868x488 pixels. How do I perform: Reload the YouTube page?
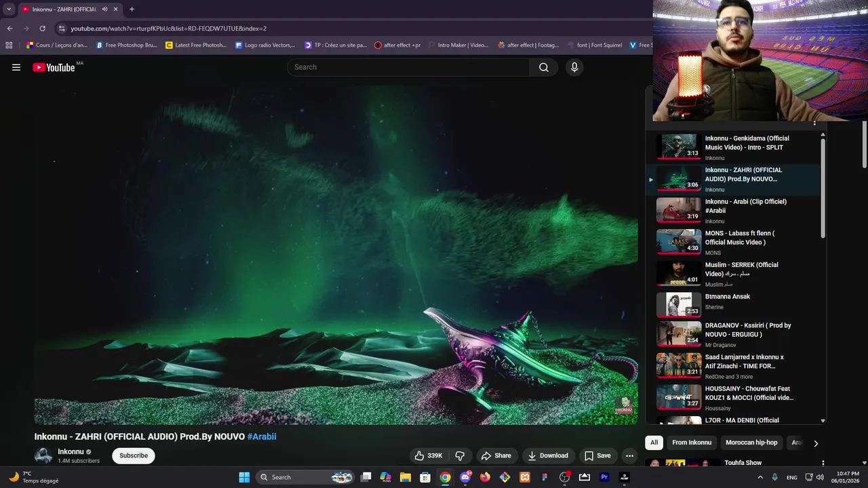pos(42,28)
